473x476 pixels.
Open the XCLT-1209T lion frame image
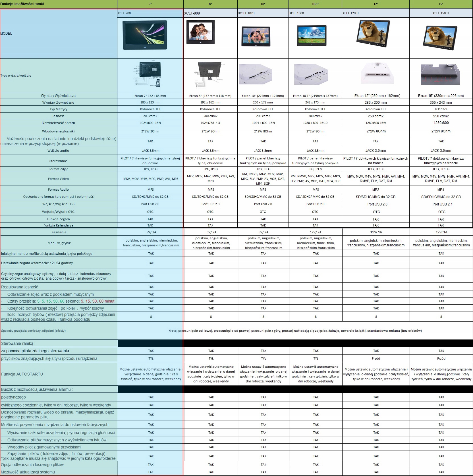[x=374, y=34]
